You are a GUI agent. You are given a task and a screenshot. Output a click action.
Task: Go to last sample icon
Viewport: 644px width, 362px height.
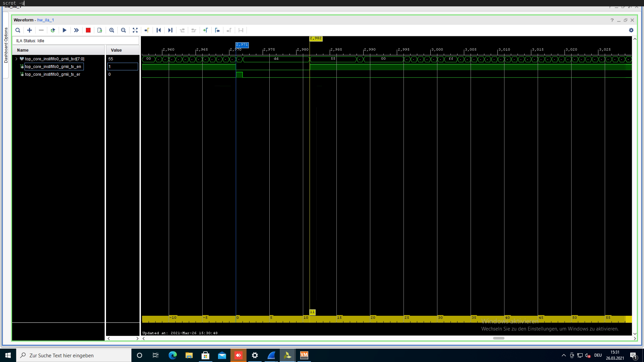[170, 30]
